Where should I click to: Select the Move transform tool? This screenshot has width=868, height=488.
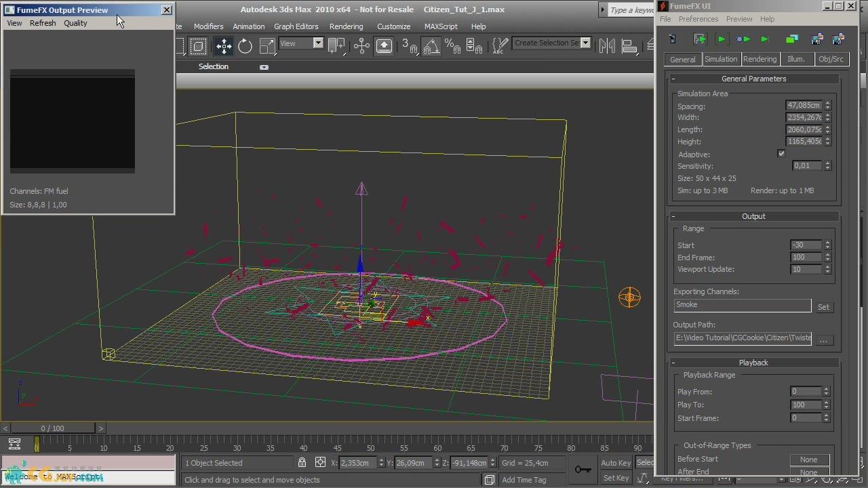tap(223, 45)
